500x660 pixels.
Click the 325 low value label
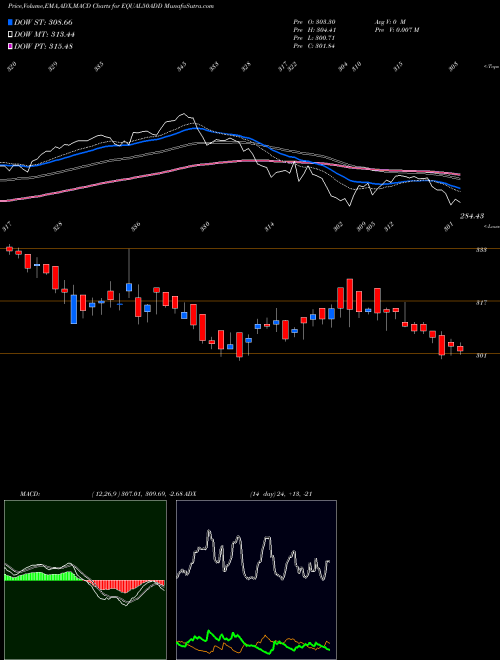58,226
